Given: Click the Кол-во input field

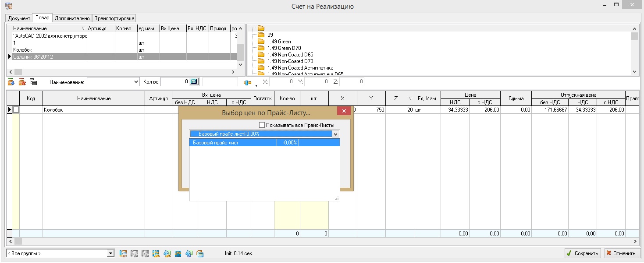Looking at the screenshot, I should 175,82.
